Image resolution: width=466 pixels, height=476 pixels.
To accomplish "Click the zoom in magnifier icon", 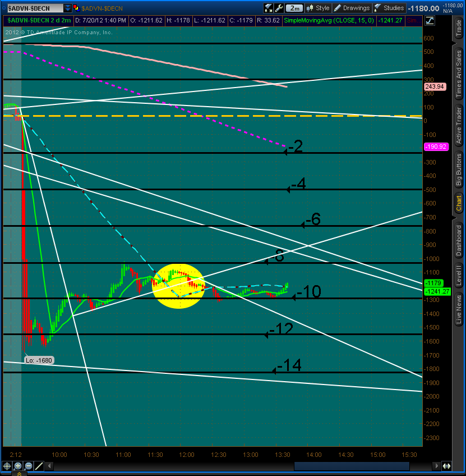I will pyautogui.click(x=18, y=466).
